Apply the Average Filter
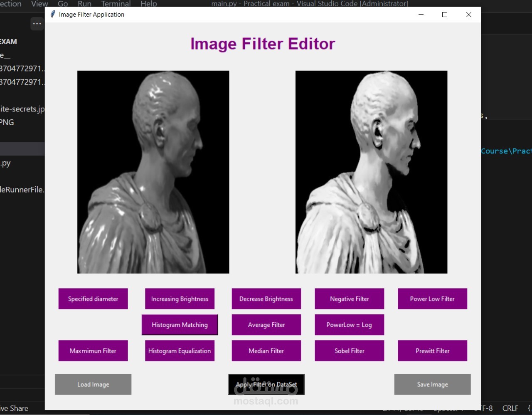This screenshot has height=415, width=532. click(266, 325)
